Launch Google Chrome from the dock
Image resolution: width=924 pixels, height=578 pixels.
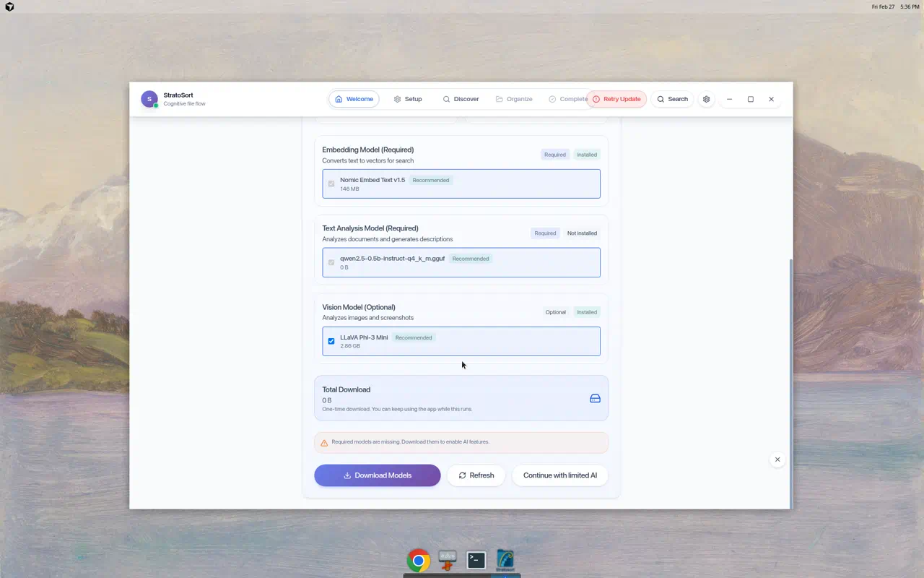coord(419,560)
